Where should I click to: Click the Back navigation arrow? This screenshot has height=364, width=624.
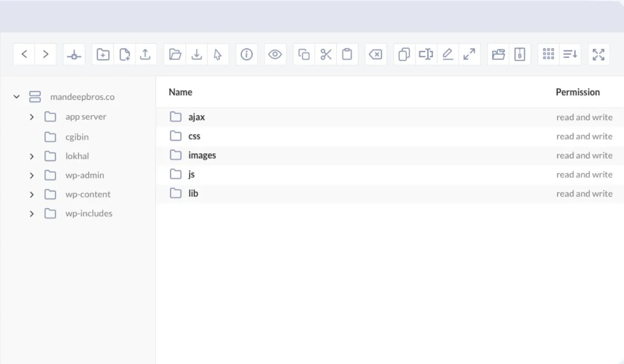click(x=24, y=53)
